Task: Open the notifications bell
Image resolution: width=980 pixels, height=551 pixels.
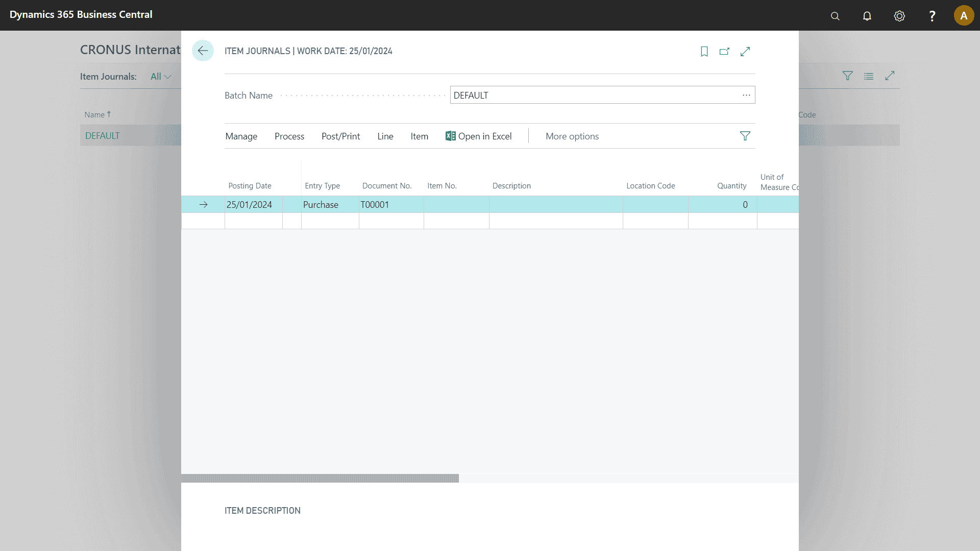Action: 867,16
